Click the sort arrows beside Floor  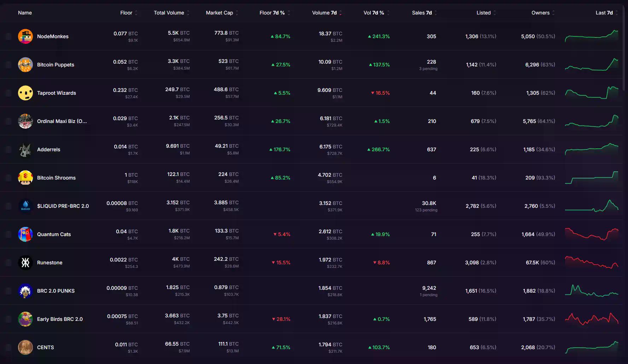[136, 13]
